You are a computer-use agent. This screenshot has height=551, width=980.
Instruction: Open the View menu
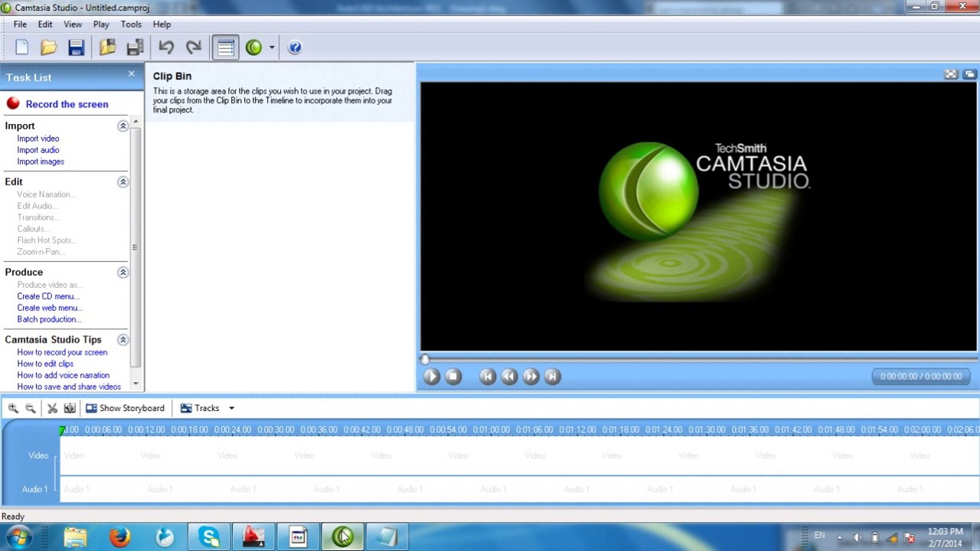(73, 24)
